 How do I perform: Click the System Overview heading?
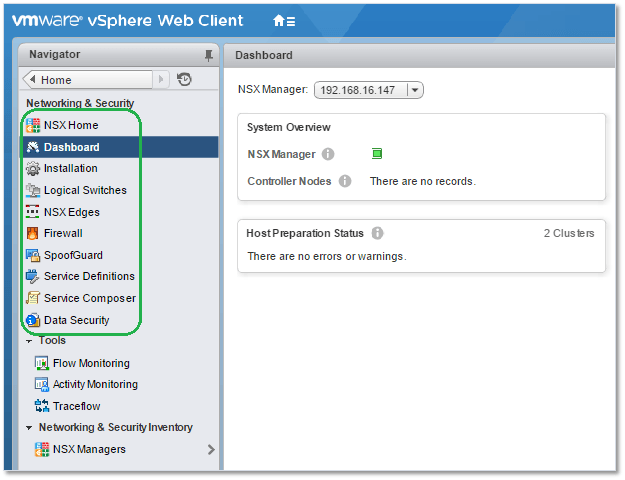(x=289, y=127)
